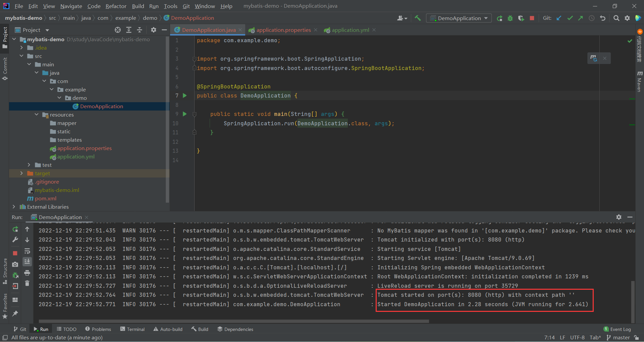This screenshot has width=644, height=342.
Task: Click stop icon in Run panel
Action: coord(15,253)
